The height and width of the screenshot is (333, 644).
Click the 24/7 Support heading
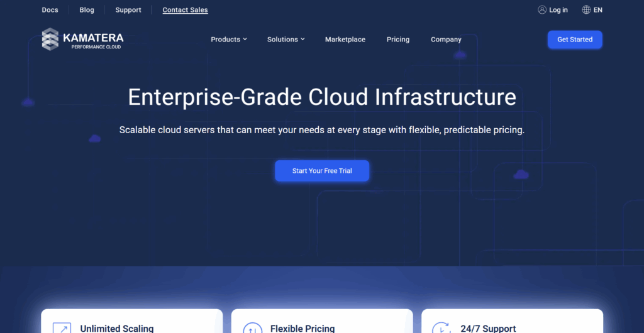click(488, 329)
